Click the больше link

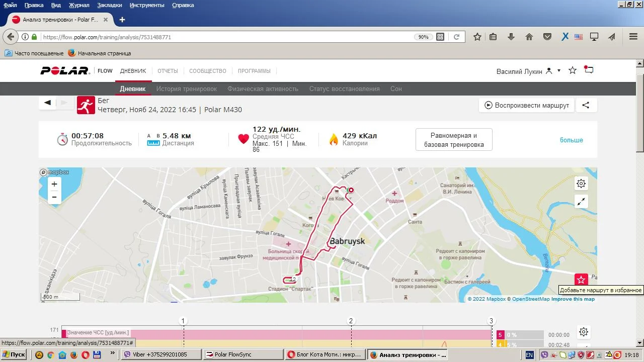coord(572,140)
